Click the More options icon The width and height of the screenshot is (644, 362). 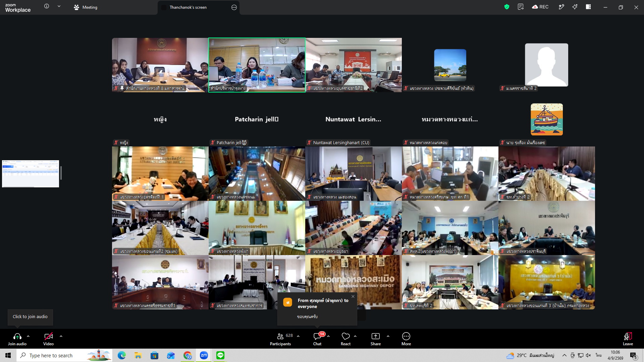406,339
